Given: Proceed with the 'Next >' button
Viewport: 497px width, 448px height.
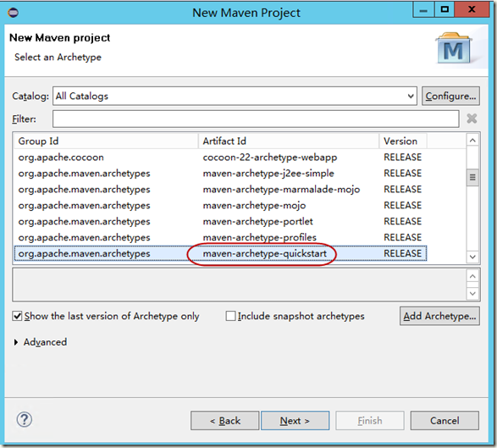Looking at the screenshot, I should point(295,420).
